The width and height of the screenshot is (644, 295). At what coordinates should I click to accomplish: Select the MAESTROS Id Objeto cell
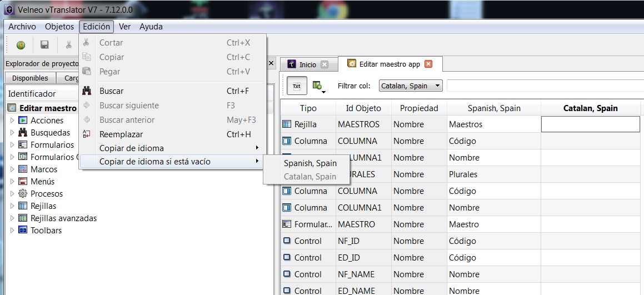pos(363,124)
